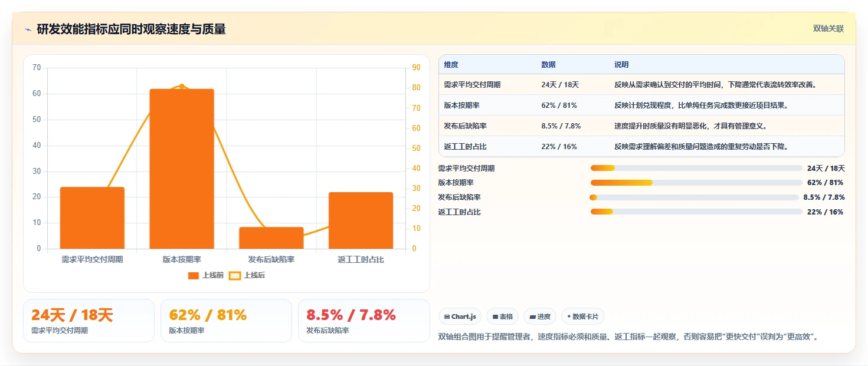Select table cell 发布后缺陷率
The height and width of the screenshot is (366, 868).
point(465,126)
